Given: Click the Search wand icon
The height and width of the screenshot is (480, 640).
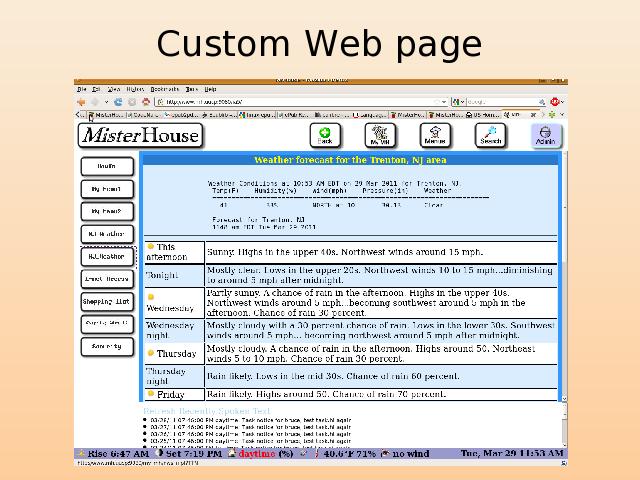Looking at the screenshot, I should (x=490, y=135).
